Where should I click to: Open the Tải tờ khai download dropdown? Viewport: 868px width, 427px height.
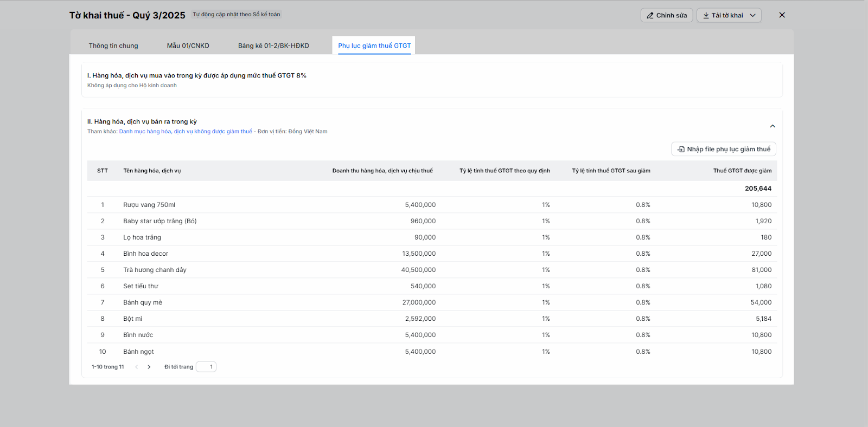[729, 15]
